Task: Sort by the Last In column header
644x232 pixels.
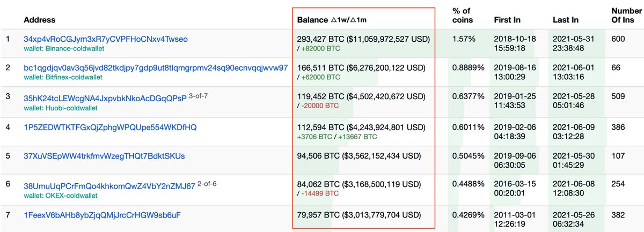Action: (x=566, y=20)
